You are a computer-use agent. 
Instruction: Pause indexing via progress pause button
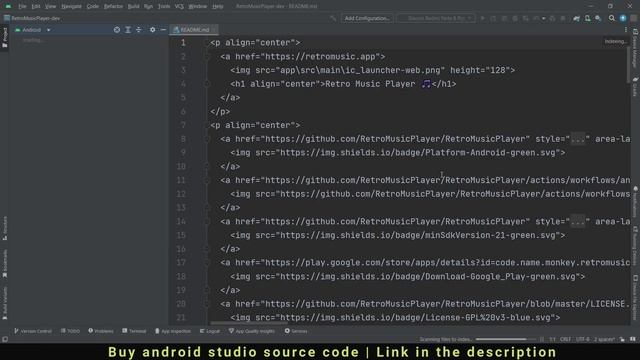(x=542, y=339)
